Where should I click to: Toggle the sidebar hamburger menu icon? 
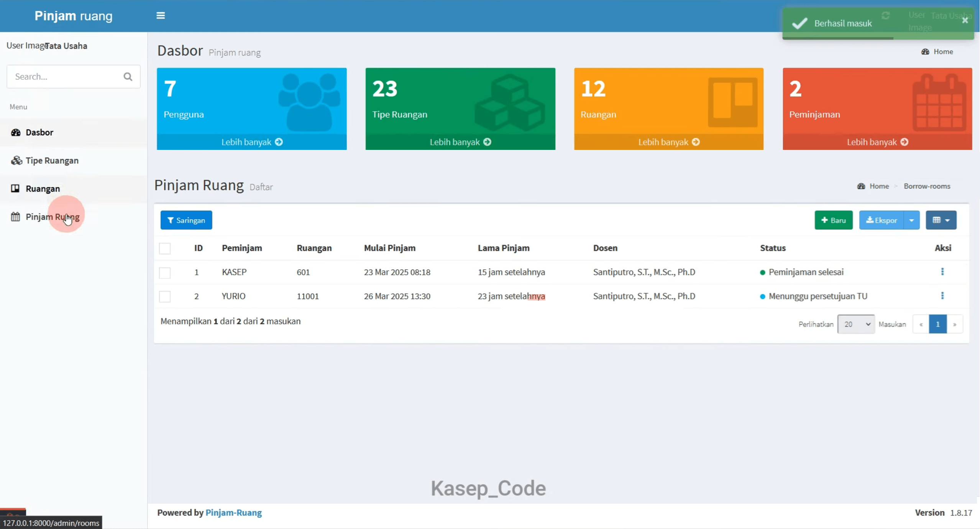point(161,16)
